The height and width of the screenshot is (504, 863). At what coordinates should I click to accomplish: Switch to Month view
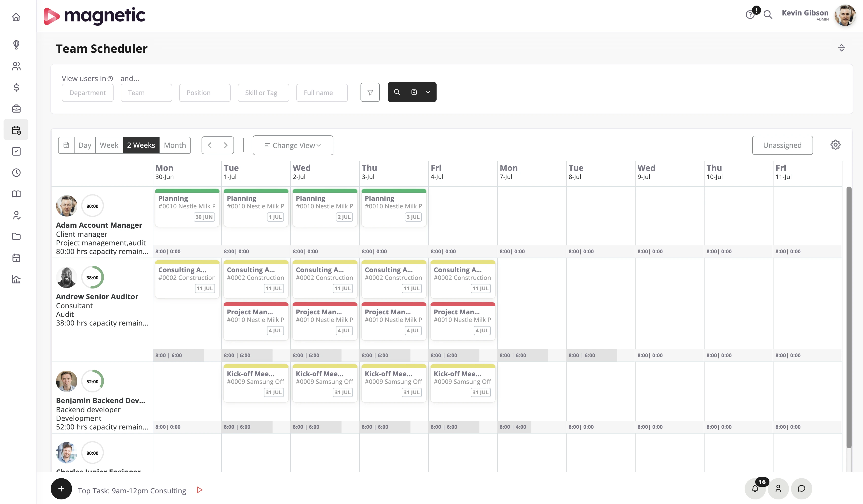[x=175, y=145]
